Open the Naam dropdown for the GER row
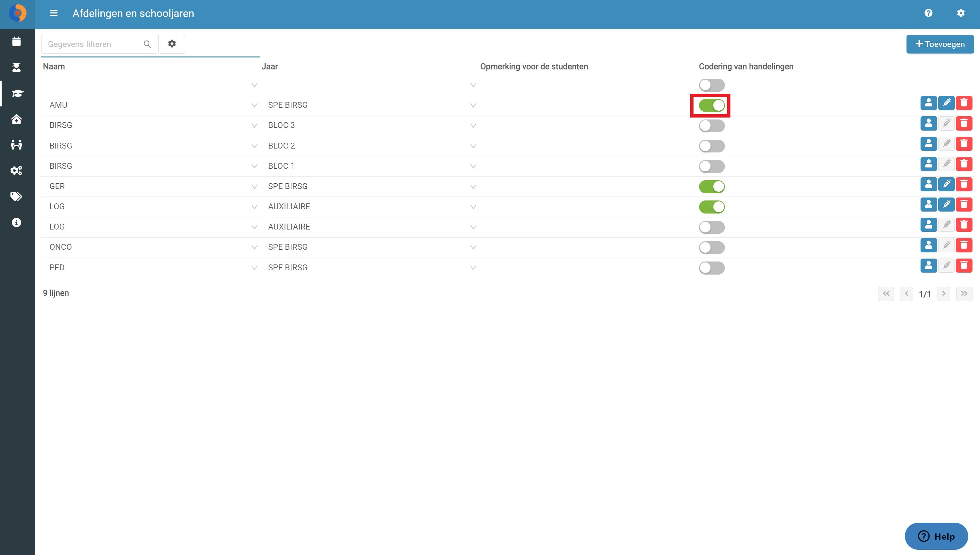The image size is (980, 555). (x=254, y=187)
